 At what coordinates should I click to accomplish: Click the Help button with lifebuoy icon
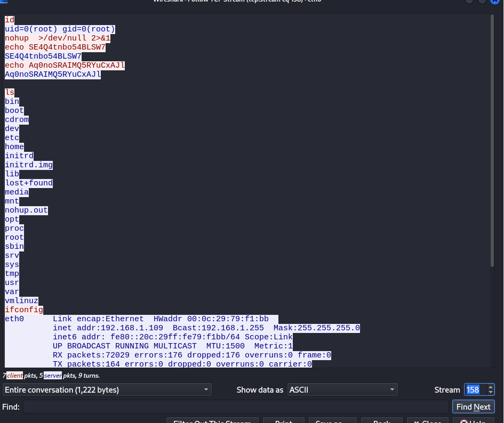click(x=473, y=420)
